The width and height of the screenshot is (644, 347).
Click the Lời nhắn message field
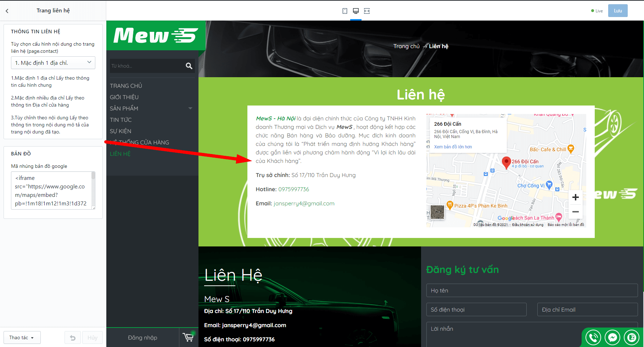point(532,334)
